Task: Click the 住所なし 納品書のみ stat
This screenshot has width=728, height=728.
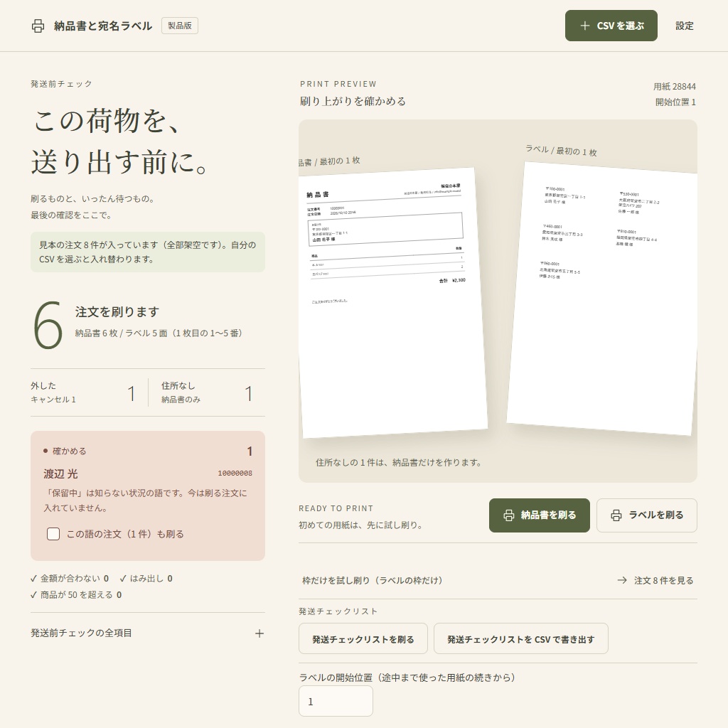Action: coord(207,392)
